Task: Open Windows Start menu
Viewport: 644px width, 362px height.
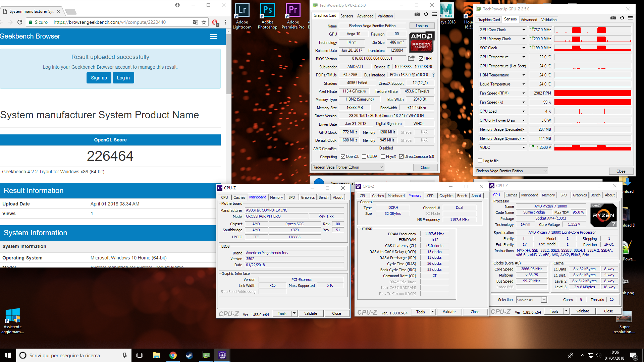Action: point(8,355)
